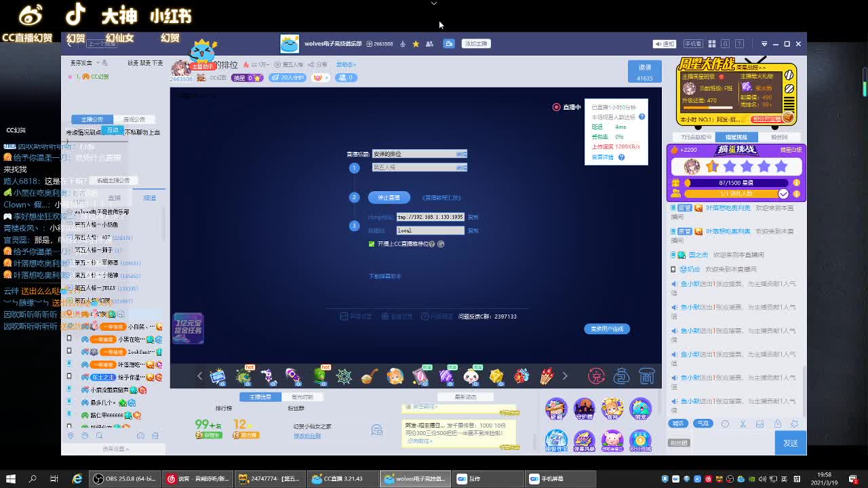Open the 积分商城 round icon
This screenshot has height=488, width=868.
640,441
